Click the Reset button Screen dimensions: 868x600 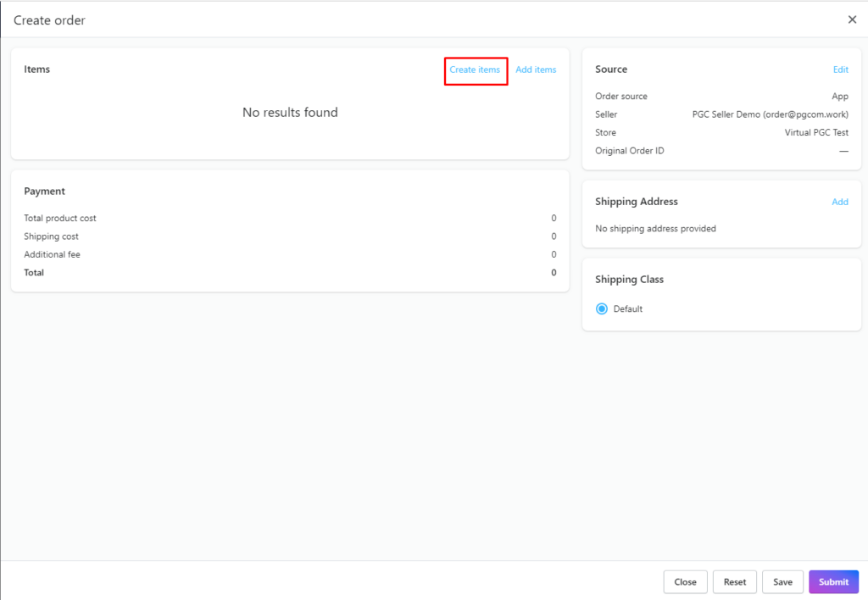tap(734, 581)
